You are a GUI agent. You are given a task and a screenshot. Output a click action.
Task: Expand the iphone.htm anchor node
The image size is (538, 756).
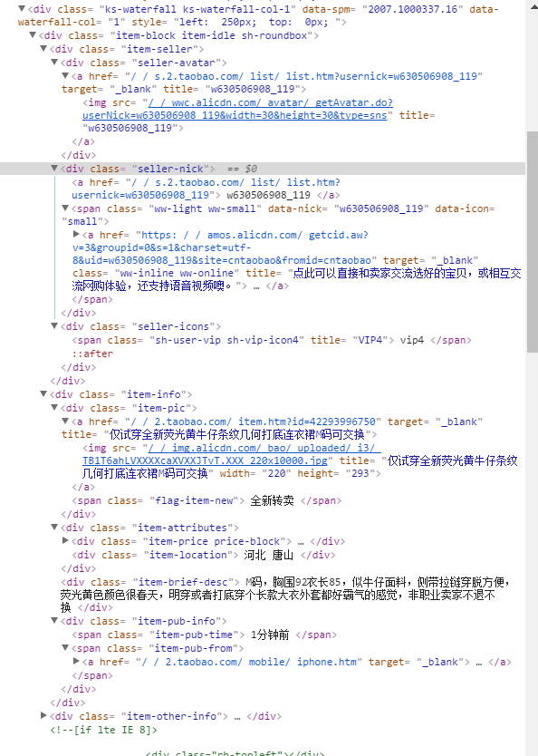[x=76, y=662]
